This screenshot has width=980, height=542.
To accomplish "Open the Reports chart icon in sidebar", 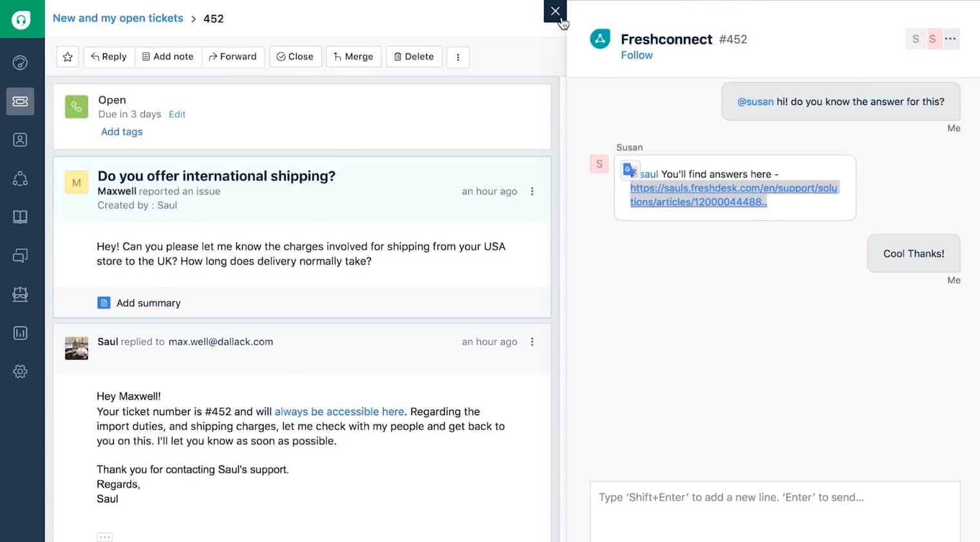I will 21,333.
